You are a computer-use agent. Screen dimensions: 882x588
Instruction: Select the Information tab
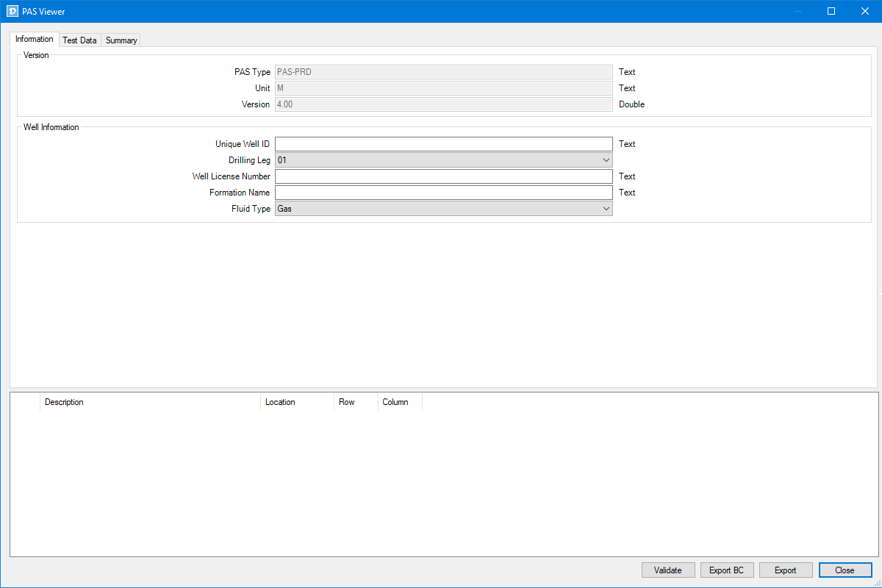click(35, 39)
